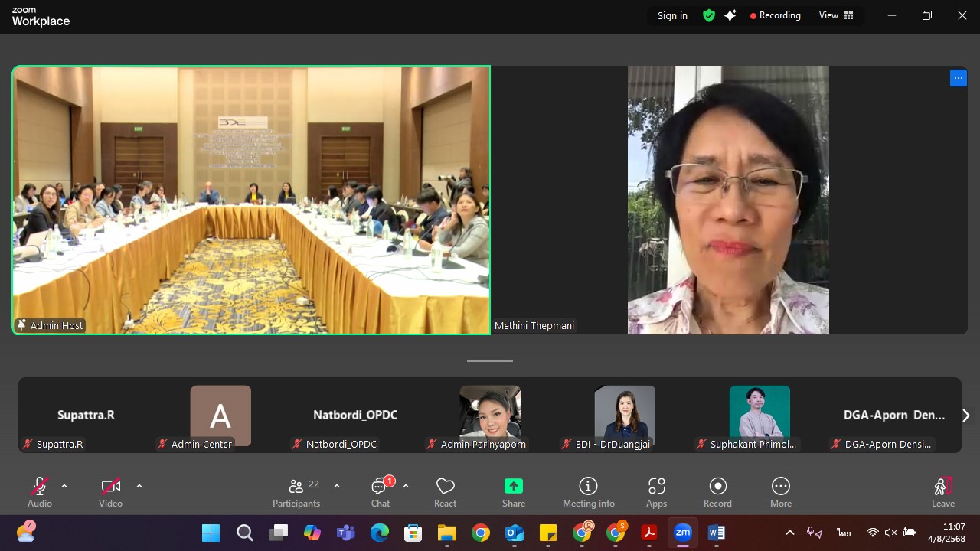Turn on camera with Video button
This screenshot has width=980, height=551.
110,491
